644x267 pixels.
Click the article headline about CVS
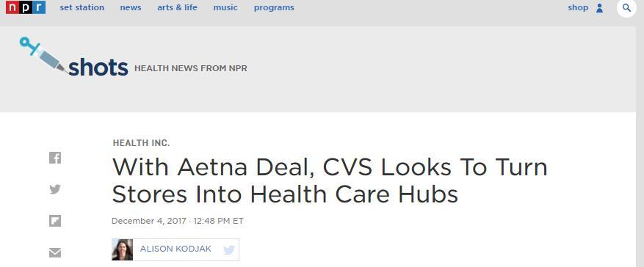[x=330, y=180]
